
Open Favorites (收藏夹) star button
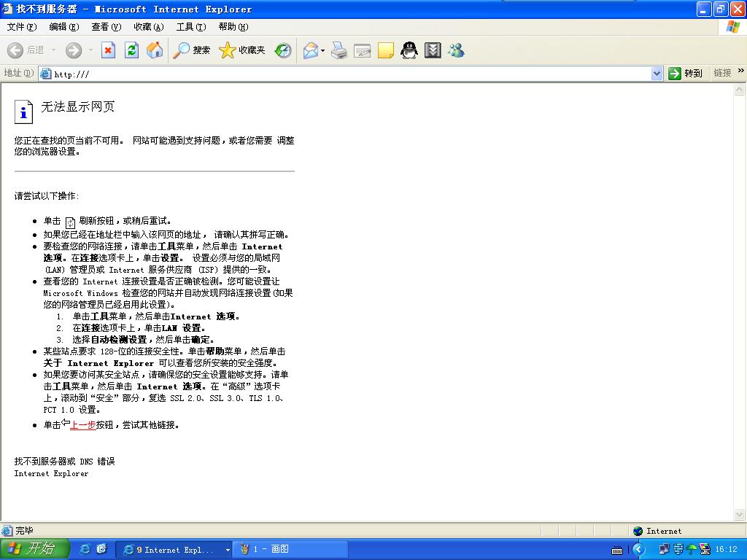click(x=241, y=50)
